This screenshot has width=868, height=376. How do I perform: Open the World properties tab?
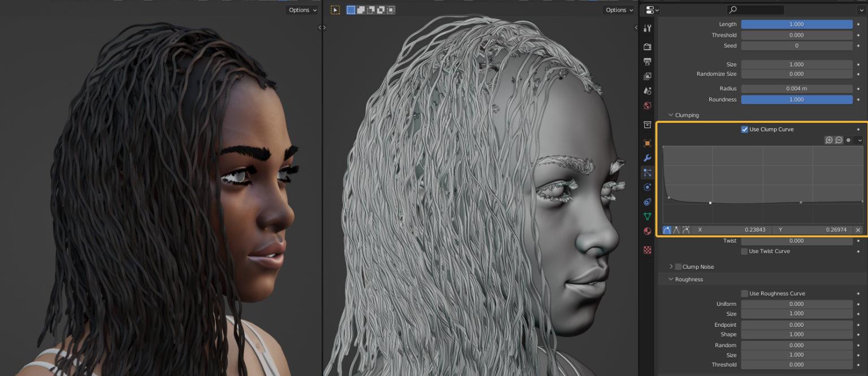coord(647,106)
